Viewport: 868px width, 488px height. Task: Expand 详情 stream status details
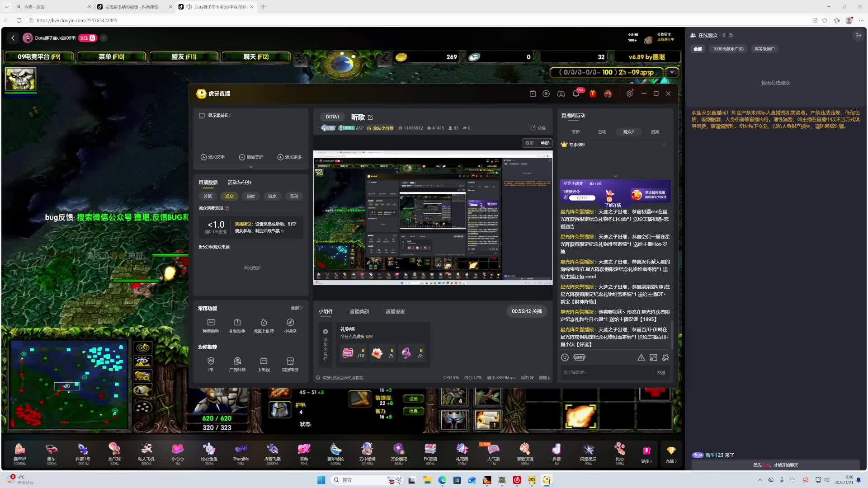[x=544, y=378]
